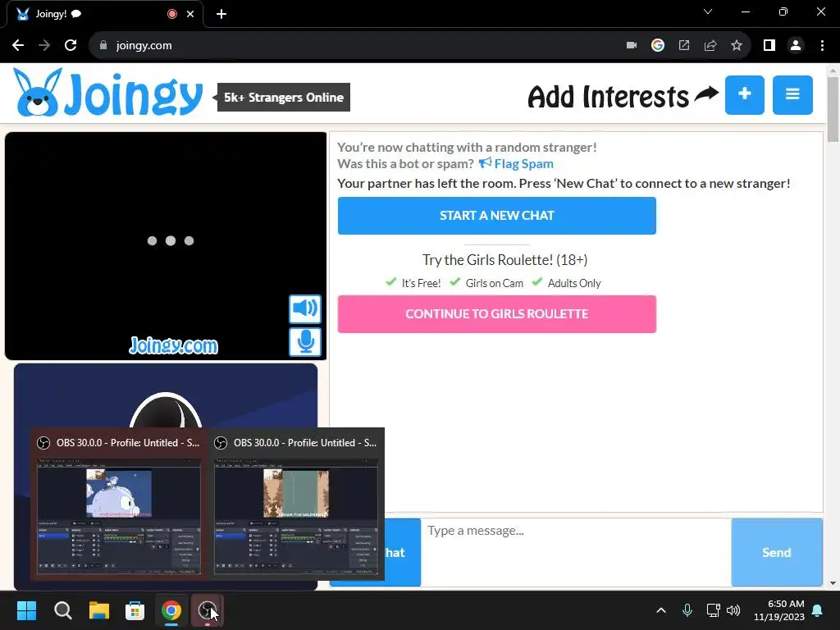Open File Explorer from taskbar
The image size is (840, 630).
click(x=99, y=610)
